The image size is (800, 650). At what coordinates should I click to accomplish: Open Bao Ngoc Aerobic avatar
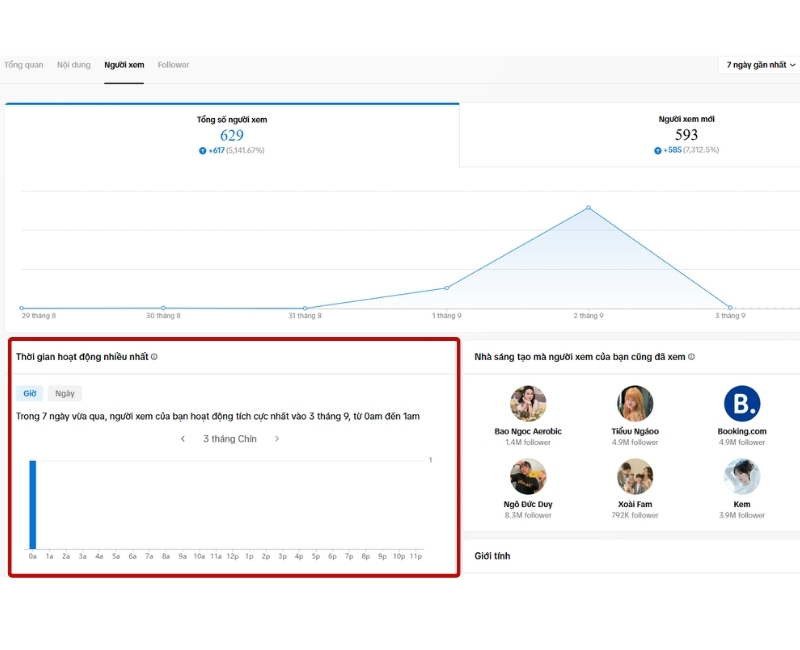(528, 404)
